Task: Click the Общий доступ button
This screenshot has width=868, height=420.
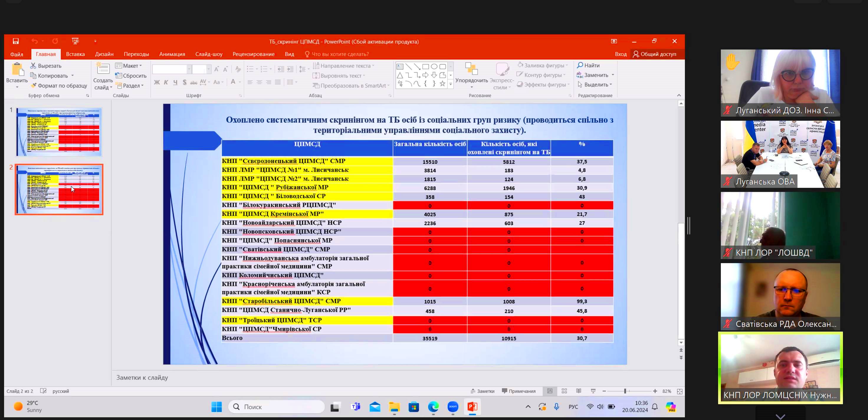Action: [654, 54]
